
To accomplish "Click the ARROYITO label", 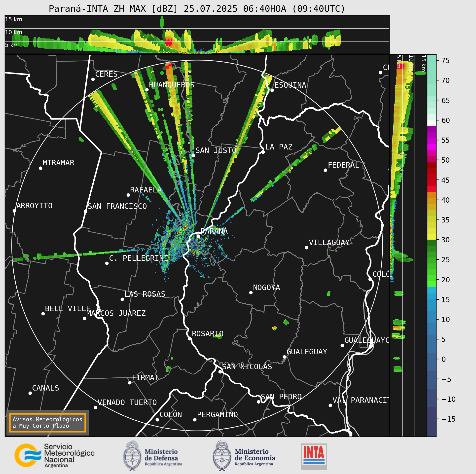I will pos(35,206).
